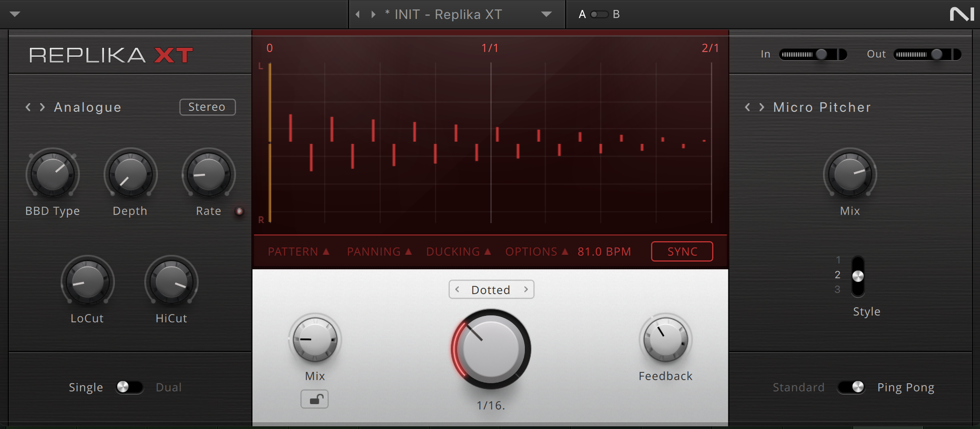Select next timing after Dotted

[526, 289]
